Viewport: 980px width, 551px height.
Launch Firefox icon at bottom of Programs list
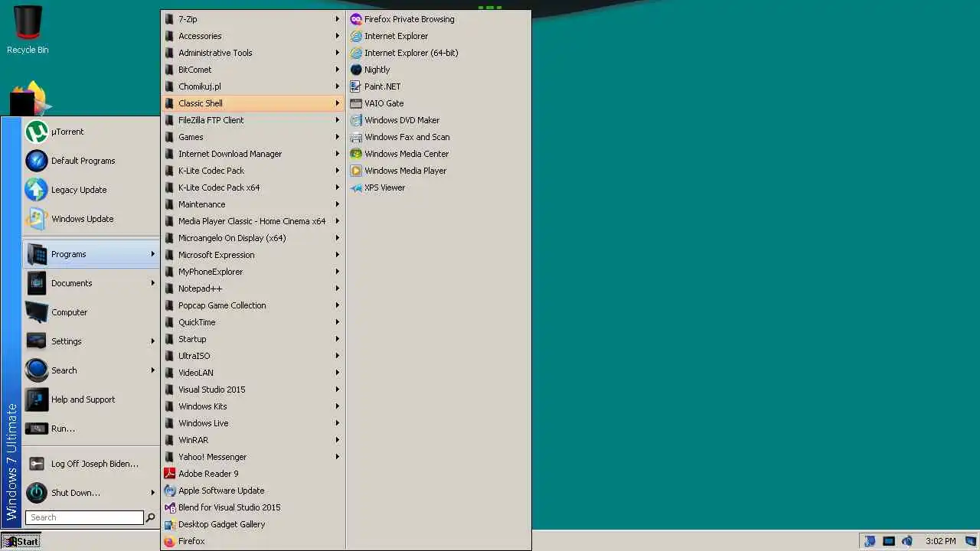(170, 541)
